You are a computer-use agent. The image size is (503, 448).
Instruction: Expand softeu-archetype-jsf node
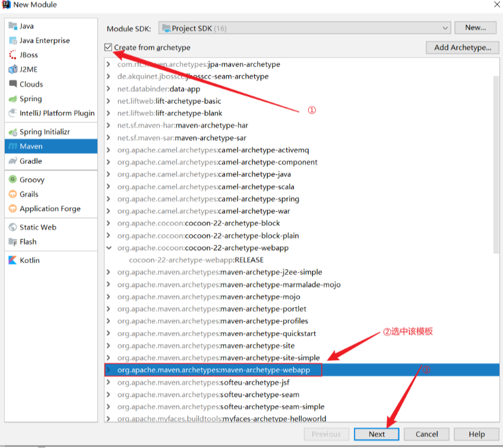click(109, 382)
